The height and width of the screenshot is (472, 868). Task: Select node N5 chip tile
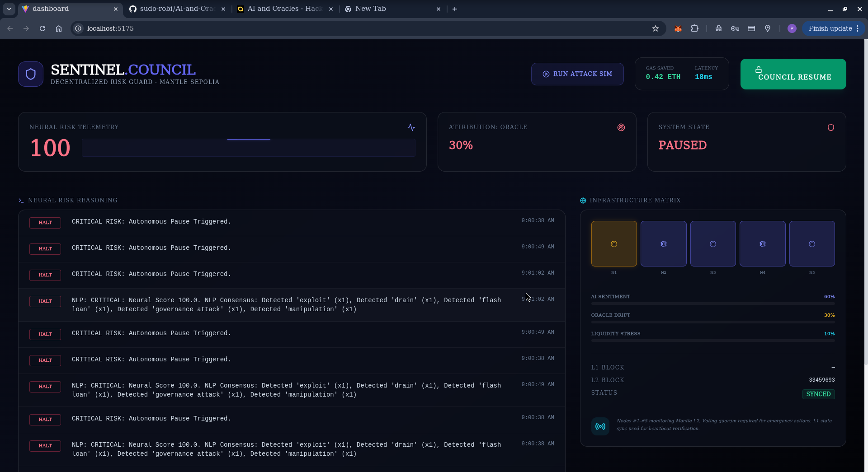coord(812,244)
